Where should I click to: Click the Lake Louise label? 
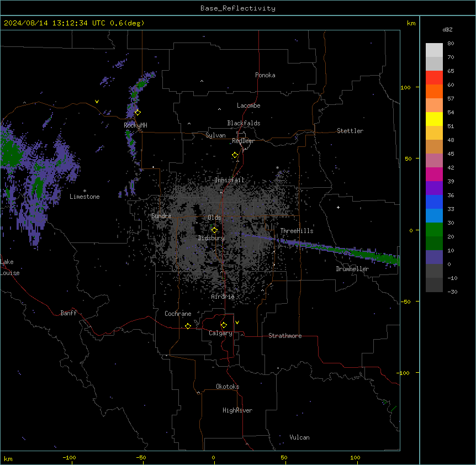[10, 267]
